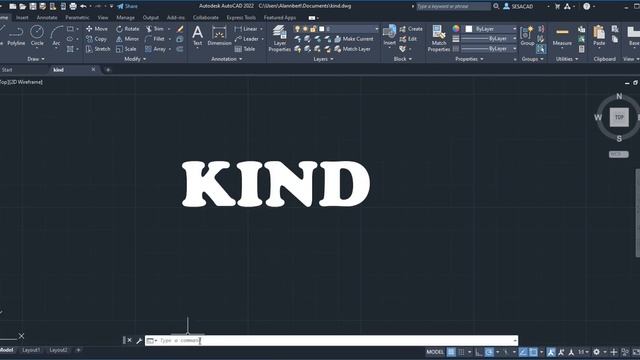Click the Fillet tool
640x360 pixels.
click(x=155, y=39)
